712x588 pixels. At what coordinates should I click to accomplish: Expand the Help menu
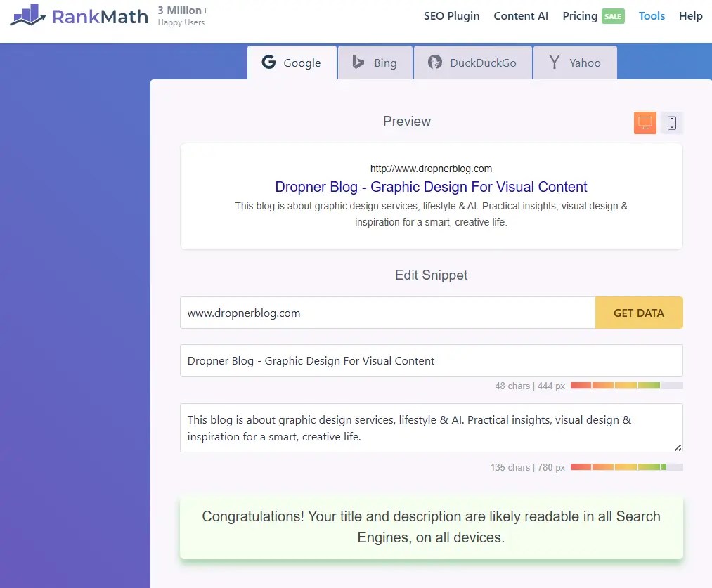(690, 15)
